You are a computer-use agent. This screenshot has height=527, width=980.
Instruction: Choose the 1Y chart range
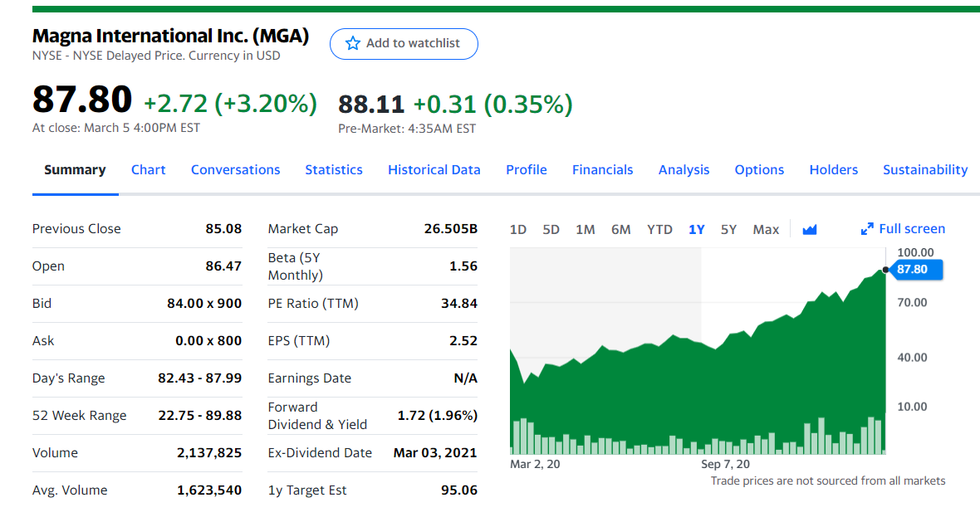click(x=696, y=230)
